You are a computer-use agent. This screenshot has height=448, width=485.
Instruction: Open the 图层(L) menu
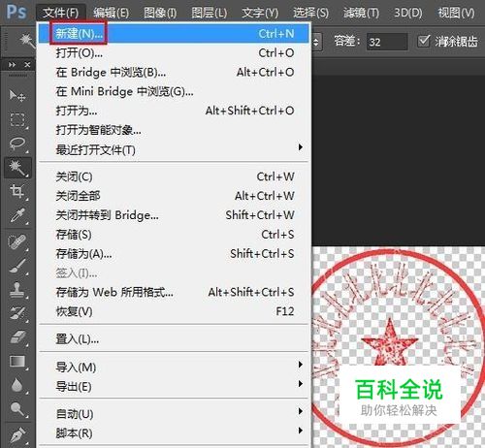pyautogui.click(x=210, y=13)
